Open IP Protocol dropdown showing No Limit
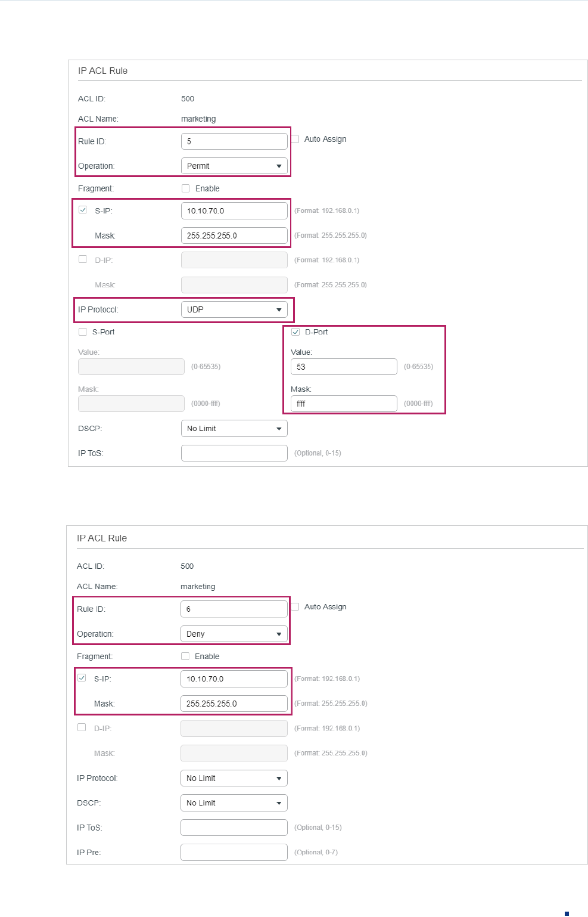The image size is (588, 917). point(234,778)
